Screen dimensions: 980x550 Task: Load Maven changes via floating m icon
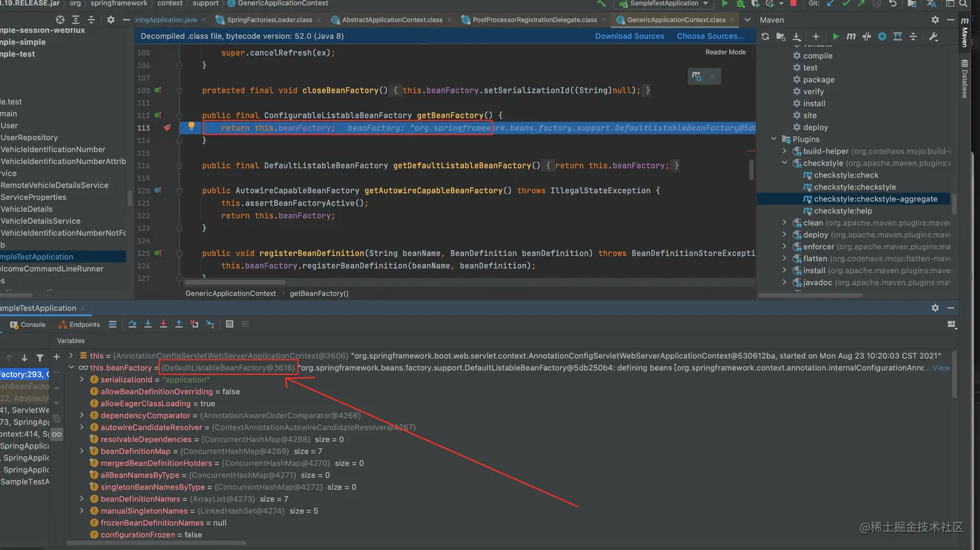pyautogui.click(x=697, y=76)
